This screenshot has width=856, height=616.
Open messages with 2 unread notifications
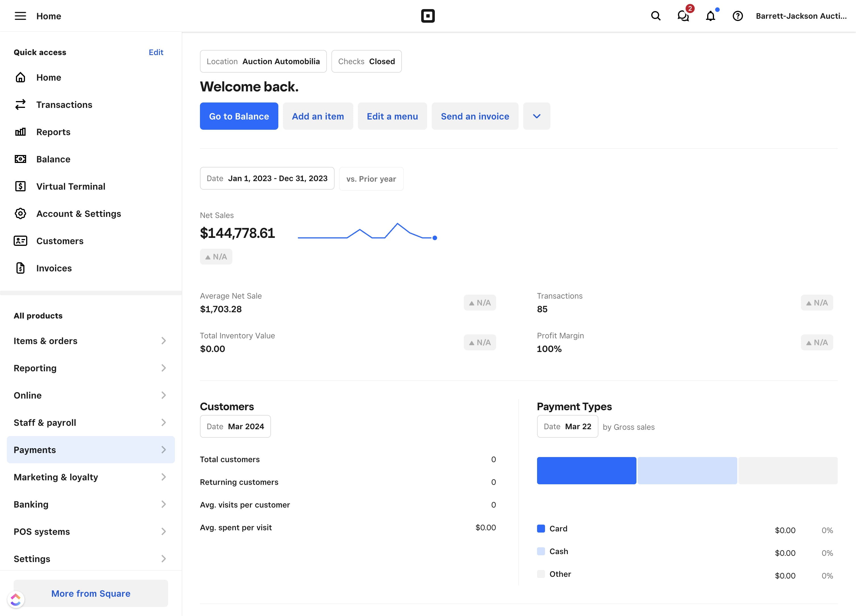pos(683,16)
